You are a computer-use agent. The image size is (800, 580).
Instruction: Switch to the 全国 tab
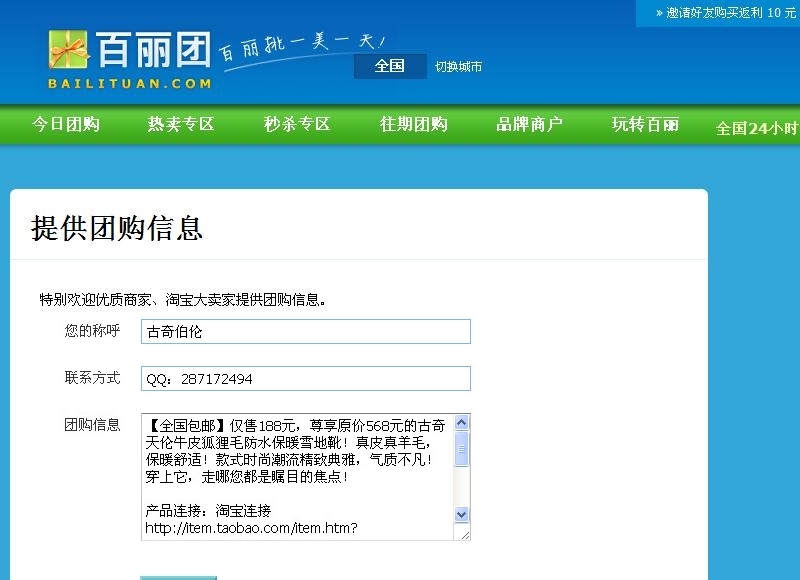point(389,67)
